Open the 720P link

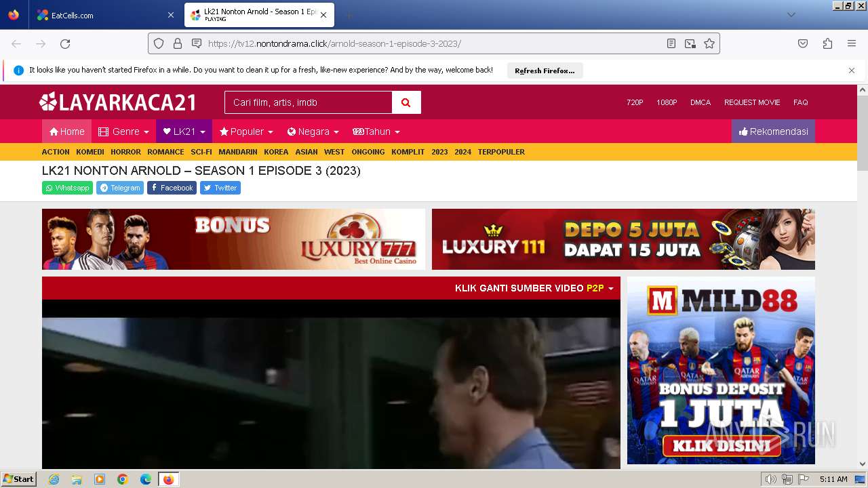coord(635,102)
